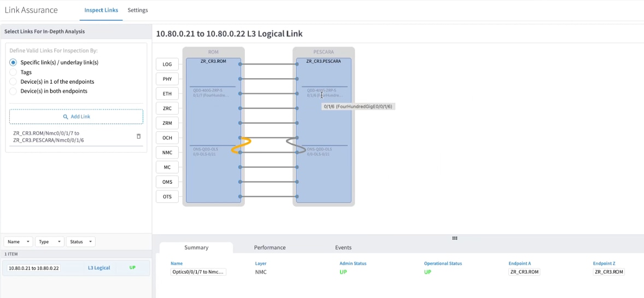Screen dimensions: 644x298
Task: Select the gray curved link in PESCARA
Action: click(296, 145)
